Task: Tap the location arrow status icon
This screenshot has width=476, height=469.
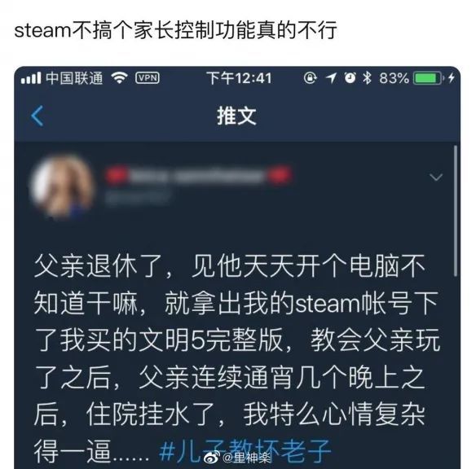Action: coord(331,78)
